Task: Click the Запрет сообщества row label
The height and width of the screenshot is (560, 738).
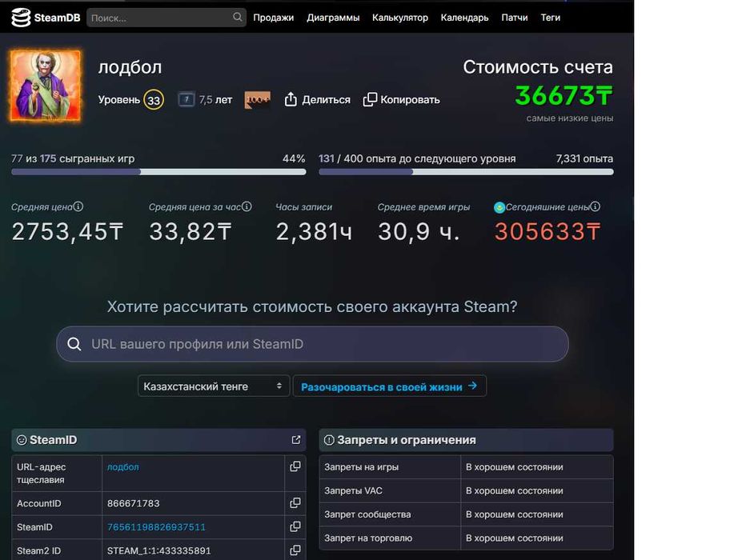Action: coord(367,514)
